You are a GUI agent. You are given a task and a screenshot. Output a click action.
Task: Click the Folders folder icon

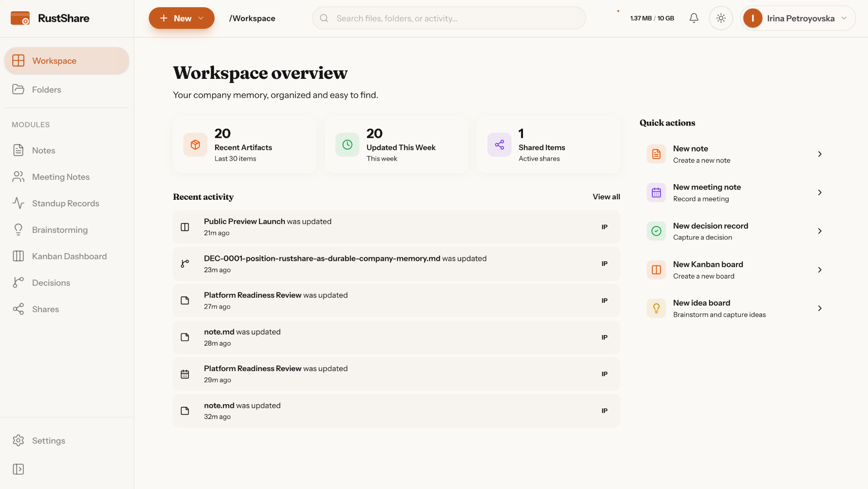pos(18,89)
